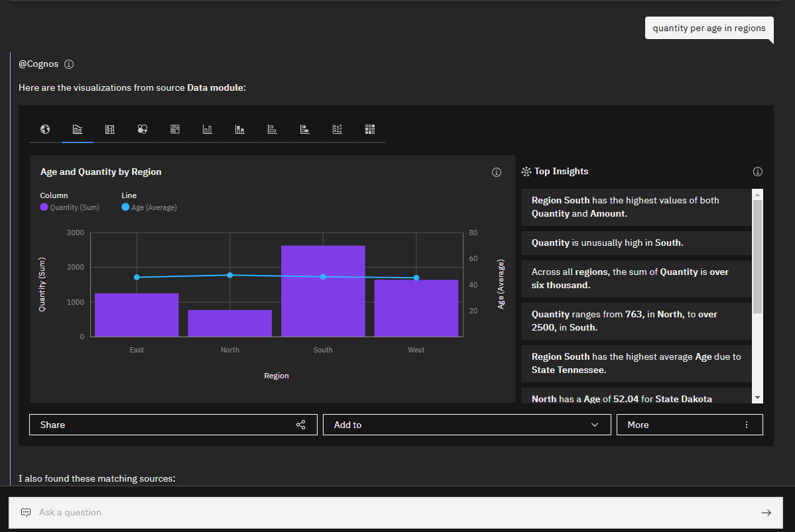The height and width of the screenshot is (532, 795).
Task: Click the West age line data point
Action: [416, 278]
